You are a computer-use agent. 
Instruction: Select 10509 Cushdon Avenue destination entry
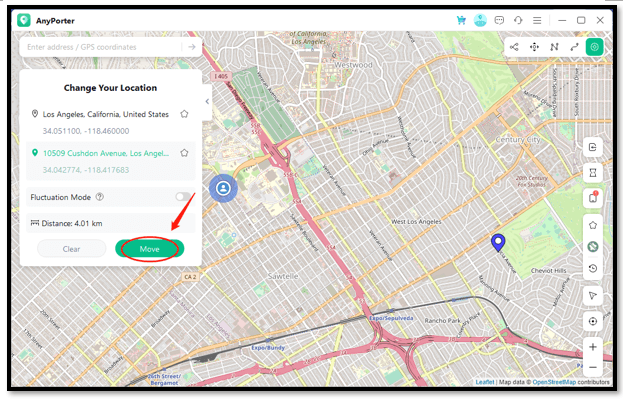click(x=106, y=153)
